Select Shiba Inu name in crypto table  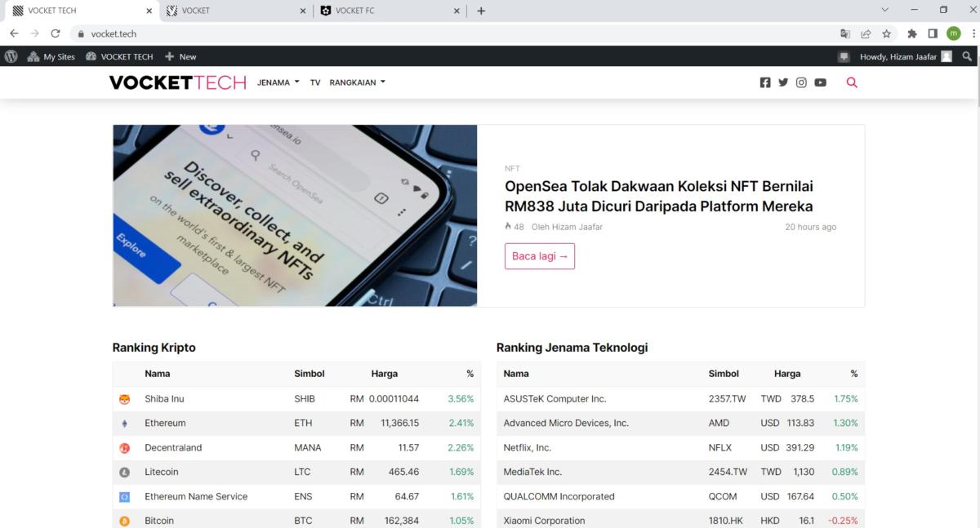[164, 399]
